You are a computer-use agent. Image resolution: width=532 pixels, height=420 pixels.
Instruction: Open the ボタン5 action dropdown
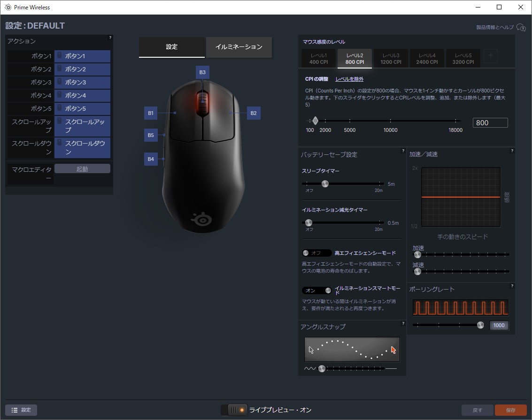point(83,109)
